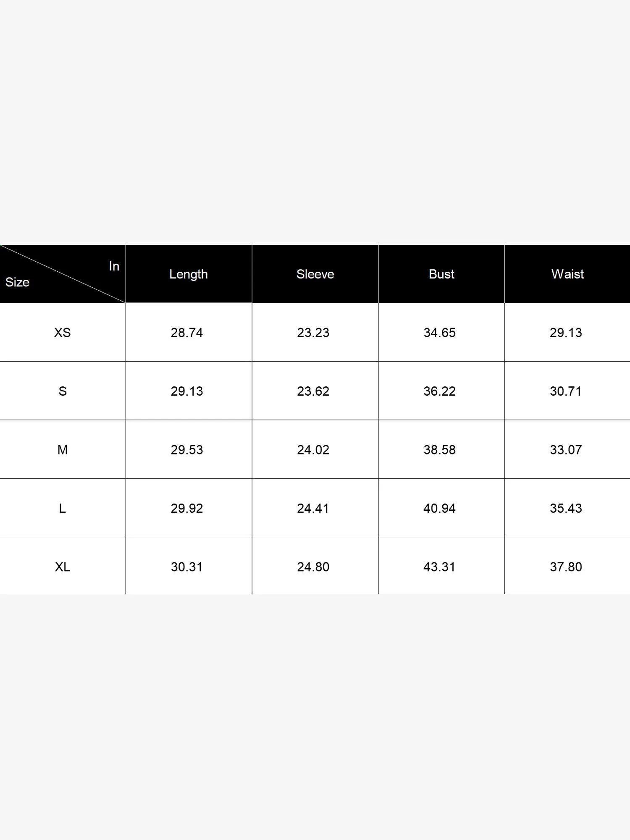Click the L waist value 35.43
Image resolution: width=630 pixels, height=840 pixels.
click(566, 508)
